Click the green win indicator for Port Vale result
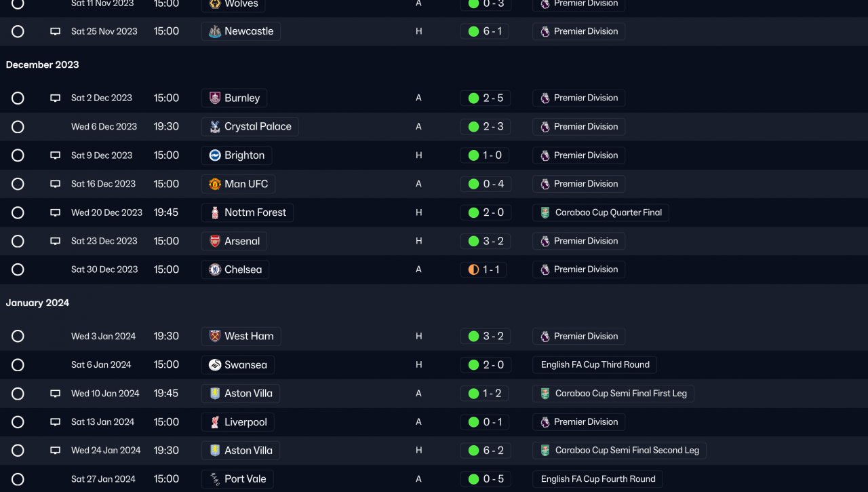 (x=473, y=479)
